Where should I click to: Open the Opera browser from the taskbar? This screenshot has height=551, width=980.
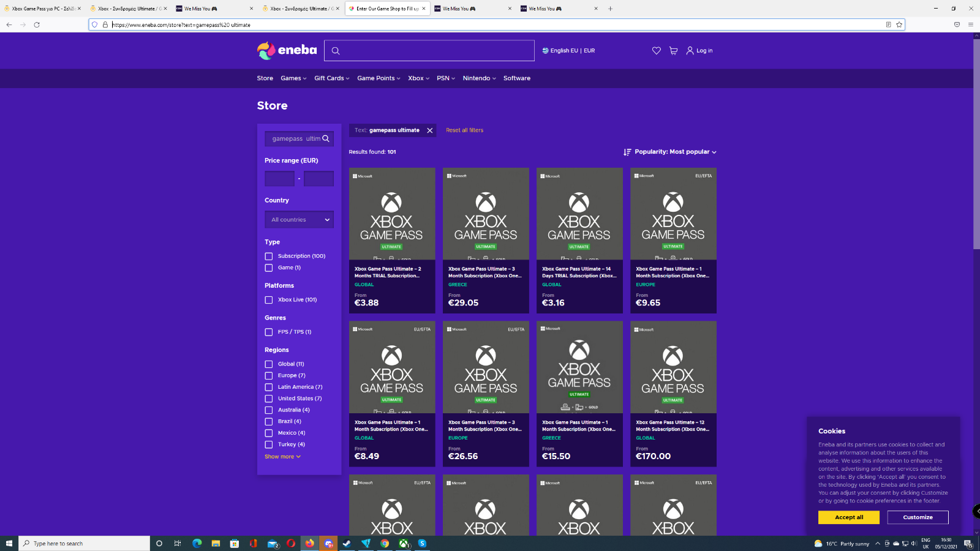(x=291, y=543)
